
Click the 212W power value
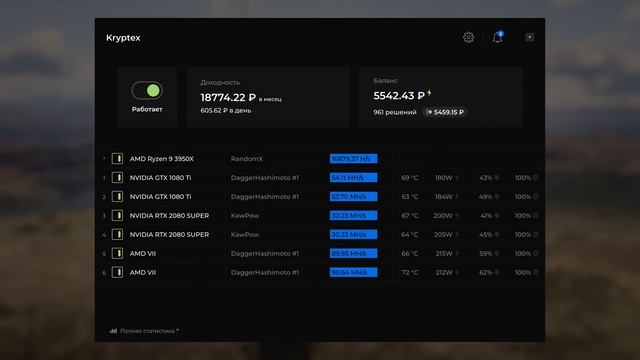pyautogui.click(x=444, y=272)
